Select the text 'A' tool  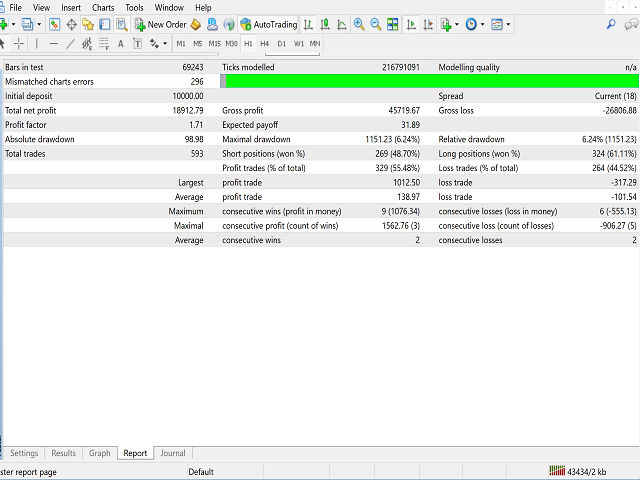click(x=121, y=43)
